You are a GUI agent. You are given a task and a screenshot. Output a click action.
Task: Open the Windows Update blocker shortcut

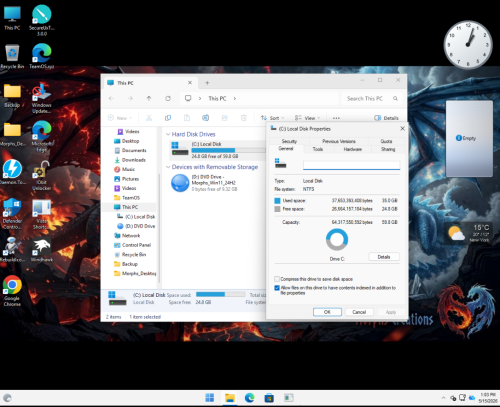[42, 98]
